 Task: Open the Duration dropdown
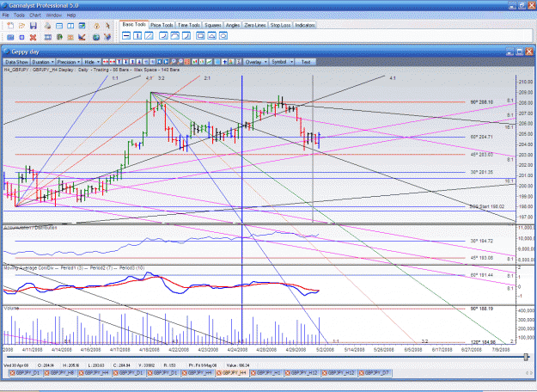43,62
